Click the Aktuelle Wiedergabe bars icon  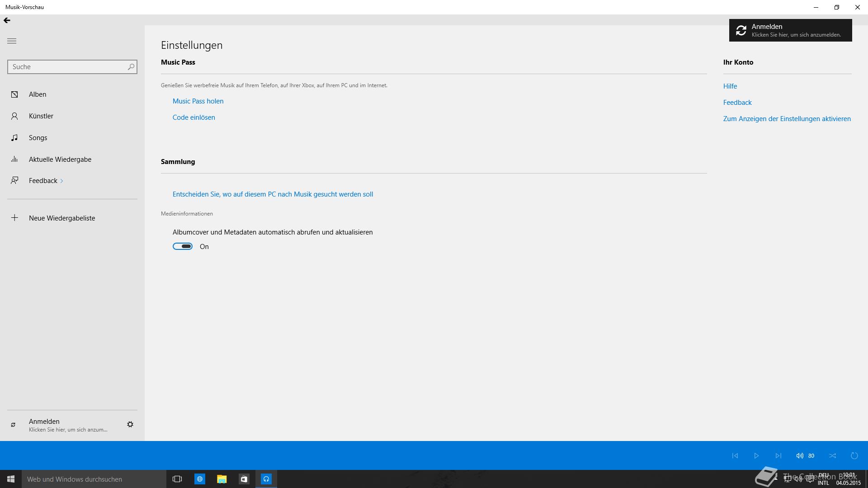(x=14, y=159)
